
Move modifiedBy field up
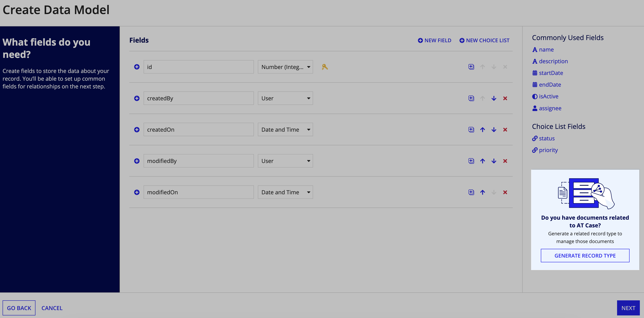482,161
